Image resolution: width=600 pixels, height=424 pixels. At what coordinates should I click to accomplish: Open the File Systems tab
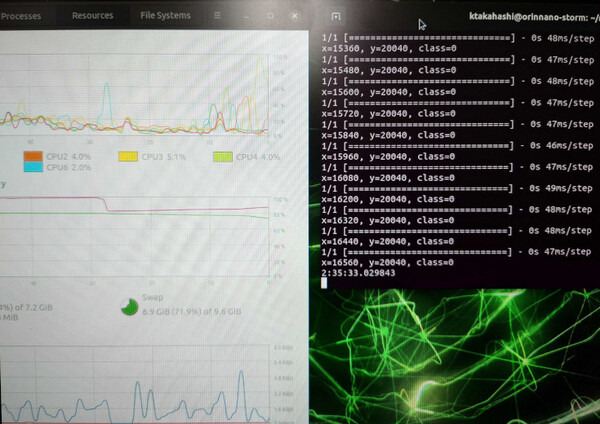[x=166, y=16]
